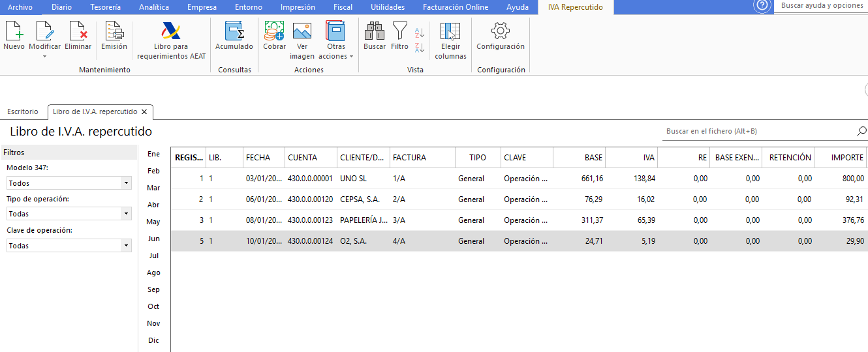The height and width of the screenshot is (352, 868).
Task: Filter by month Dic
Action: pyautogui.click(x=153, y=340)
